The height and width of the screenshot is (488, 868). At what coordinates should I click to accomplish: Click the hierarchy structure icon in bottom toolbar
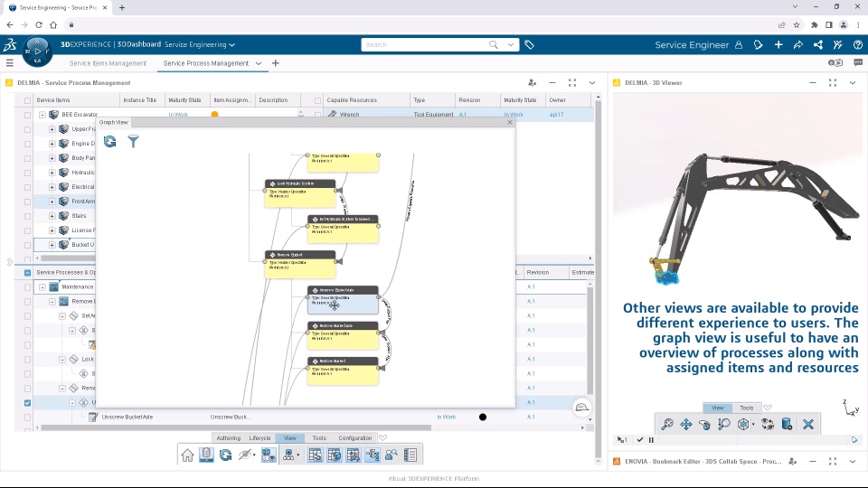288,455
